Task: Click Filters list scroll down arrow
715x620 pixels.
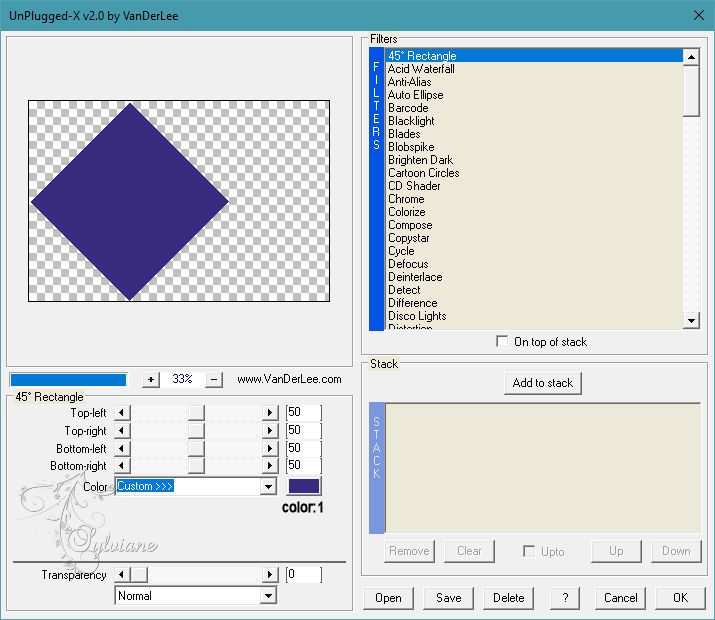Action: tap(691, 320)
